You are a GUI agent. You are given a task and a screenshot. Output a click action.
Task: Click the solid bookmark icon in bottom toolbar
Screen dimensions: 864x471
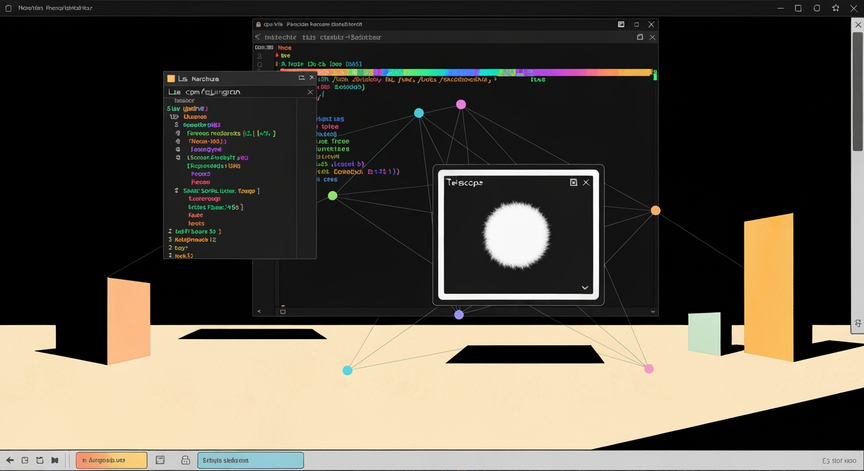[55, 460]
